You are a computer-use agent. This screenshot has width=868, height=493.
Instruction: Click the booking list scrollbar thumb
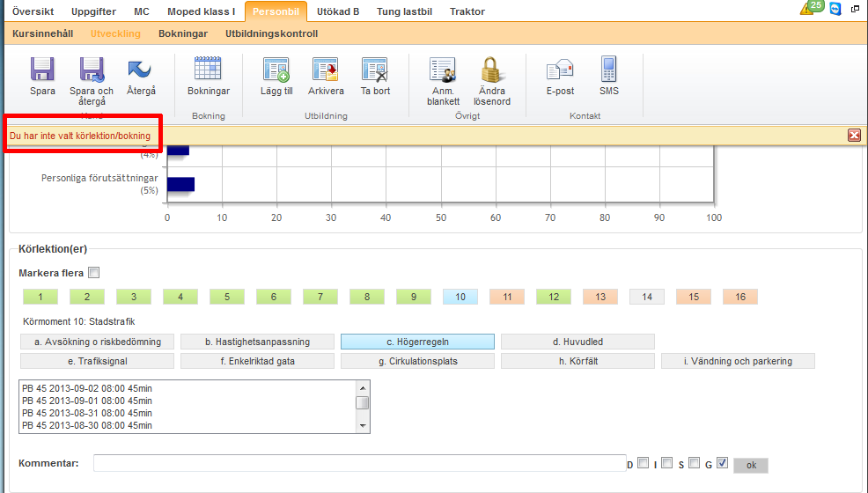coord(363,402)
